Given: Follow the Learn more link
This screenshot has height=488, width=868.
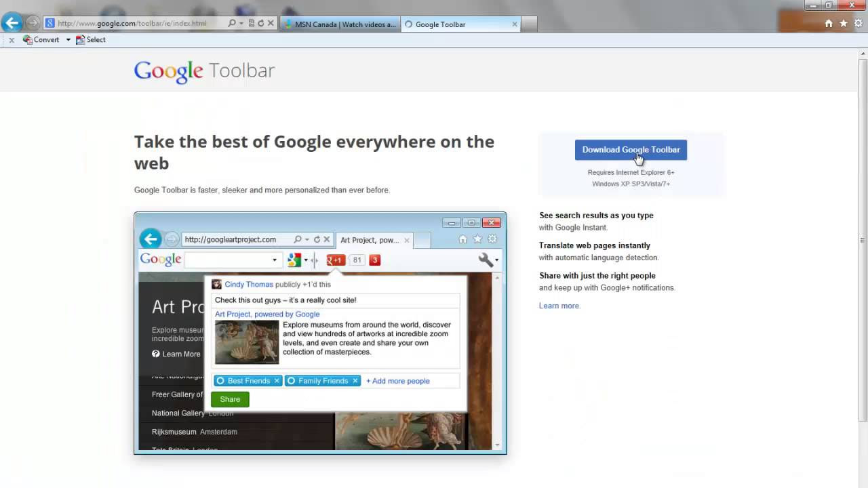Looking at the screenshot, I should click(559, 306).
